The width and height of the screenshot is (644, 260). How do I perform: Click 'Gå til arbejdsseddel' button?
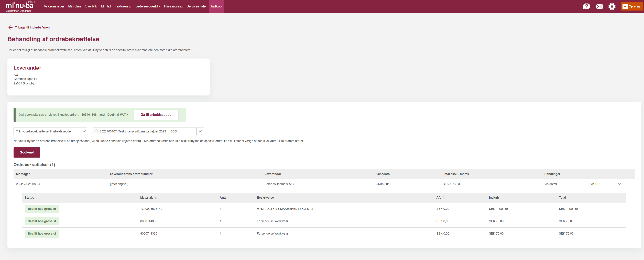point(156,115)
